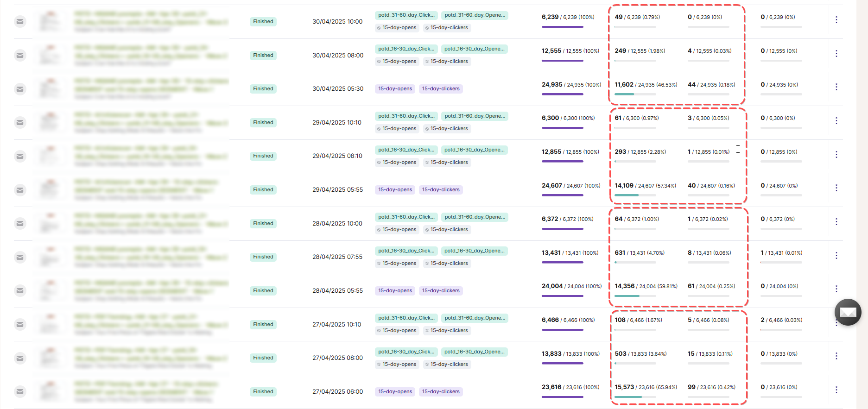
Task: Open the three-dot menu for the 30/04/2025 08:00 campaign
Action: click(x=836, y=53)
